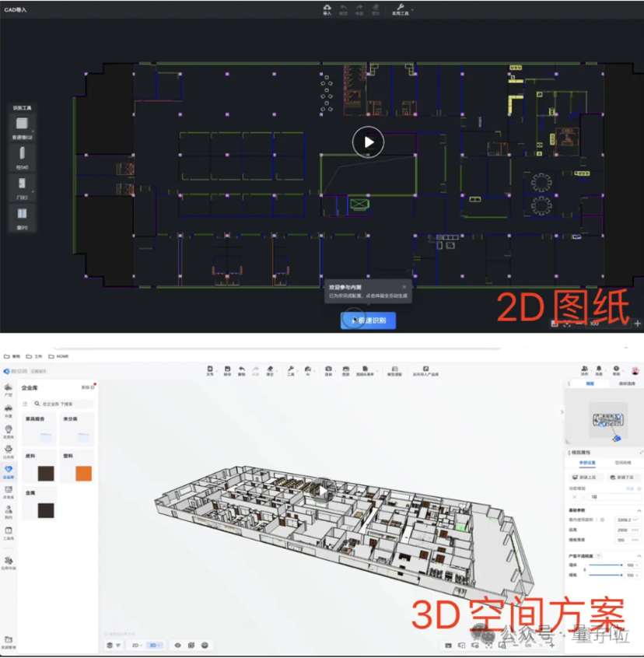The width and height of the screenshot is (644, 658).
Task: Switch to 3D view mode
Action: [x=154, y=645]
